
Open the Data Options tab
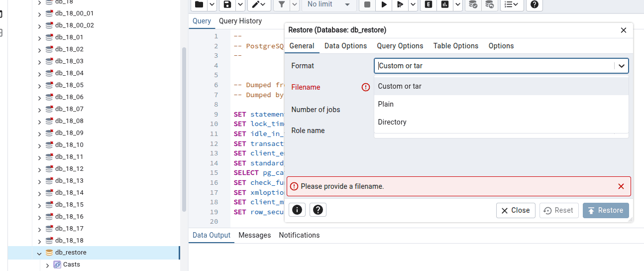(345, 46)
